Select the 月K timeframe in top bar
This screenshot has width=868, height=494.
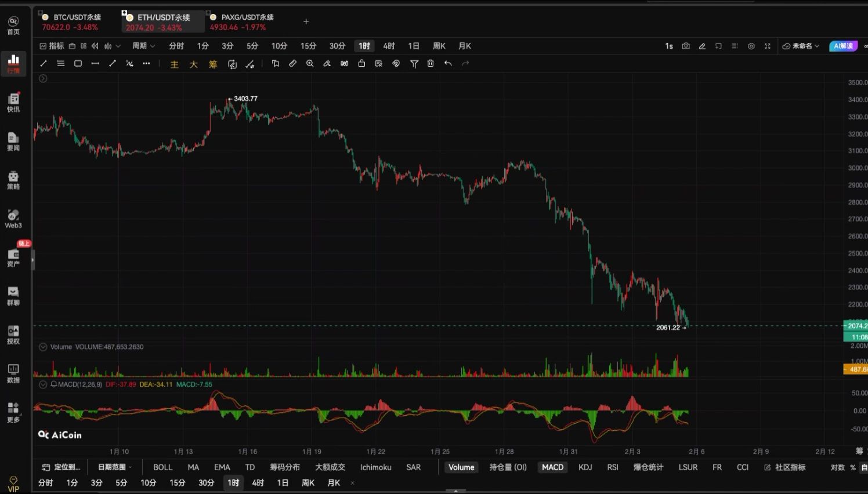pyautogui.click(x=465, y=46)
